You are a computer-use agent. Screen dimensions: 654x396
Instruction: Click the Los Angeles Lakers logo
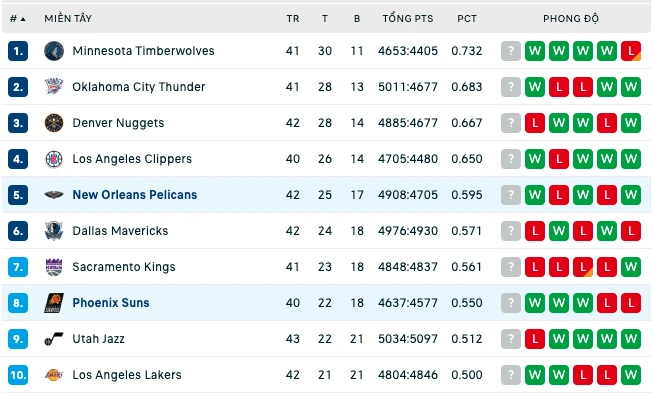pyautogui.click(x=54, y=375)
